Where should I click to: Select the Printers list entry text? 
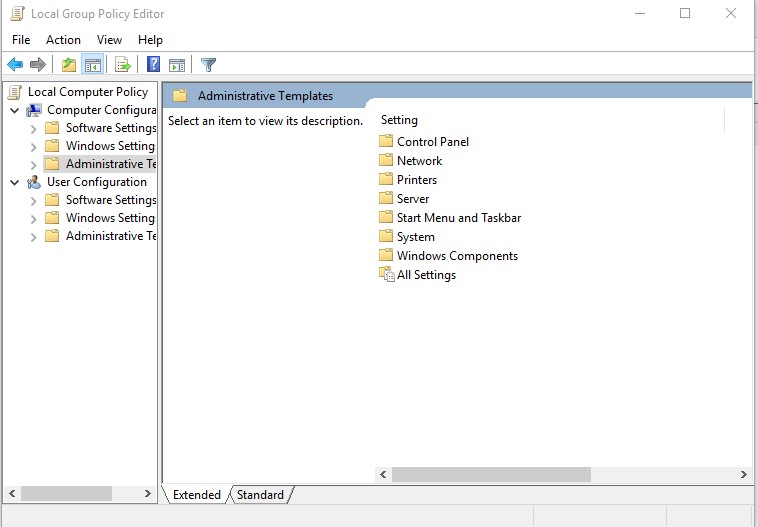[x=417, y=180]
